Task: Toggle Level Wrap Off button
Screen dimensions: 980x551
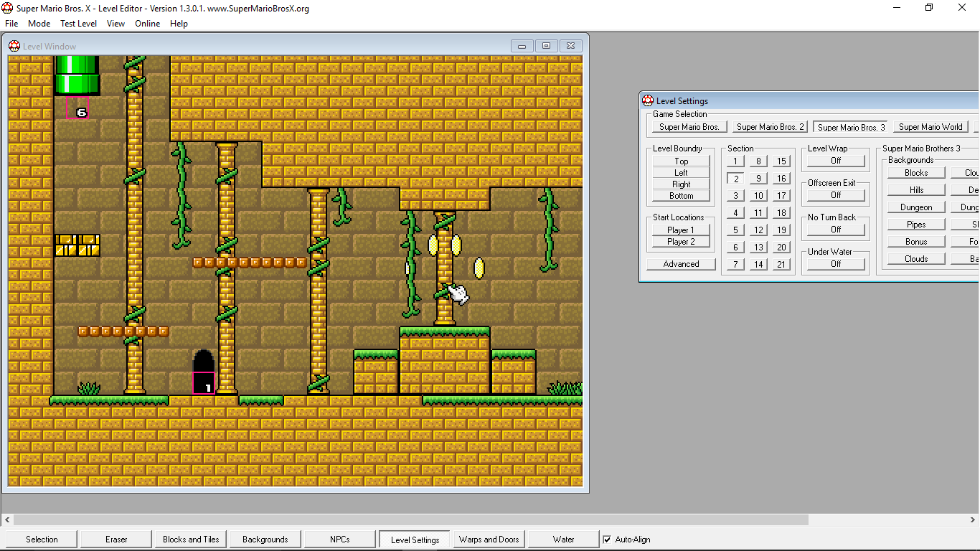Action: click(836, 161)
